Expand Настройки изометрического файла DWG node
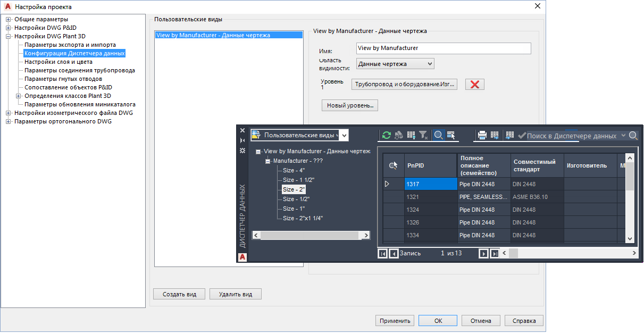 coord(8,113)
